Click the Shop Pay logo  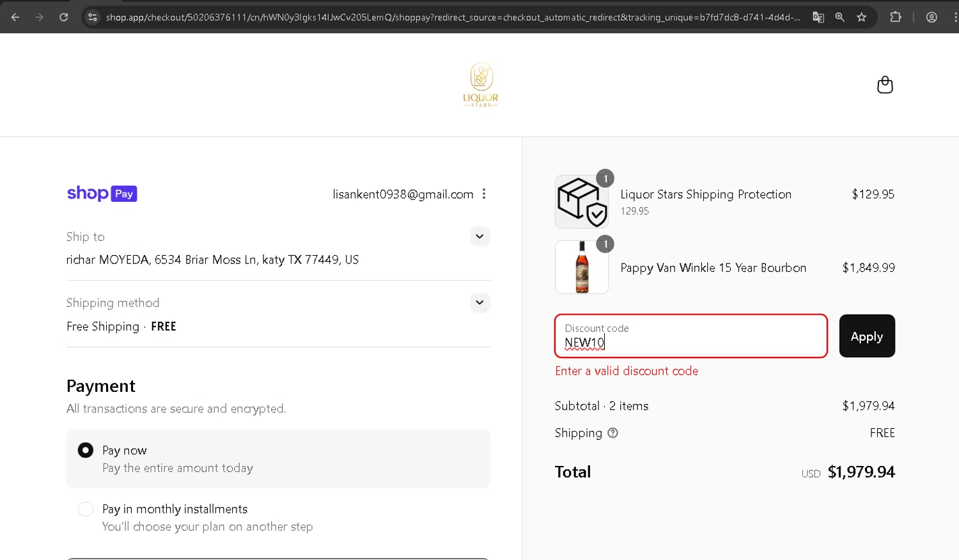[x=102, y=193]
